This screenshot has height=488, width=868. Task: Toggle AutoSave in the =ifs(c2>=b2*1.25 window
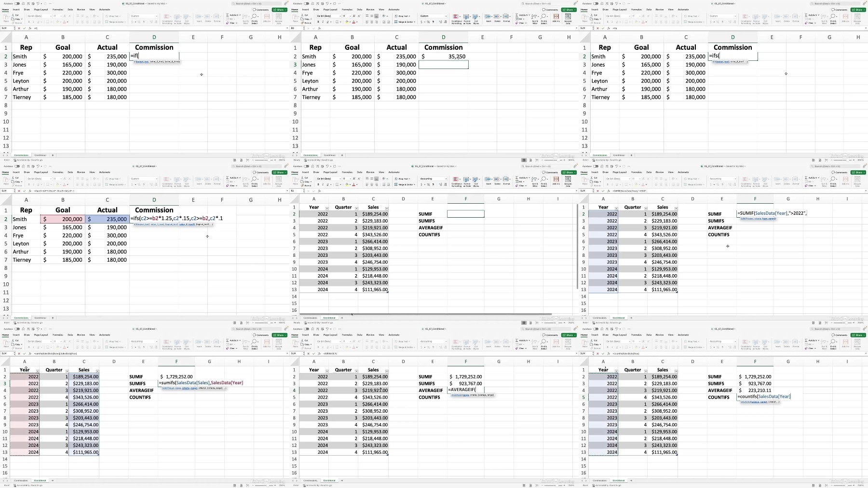pyautogui.click(x=17, y=166)
